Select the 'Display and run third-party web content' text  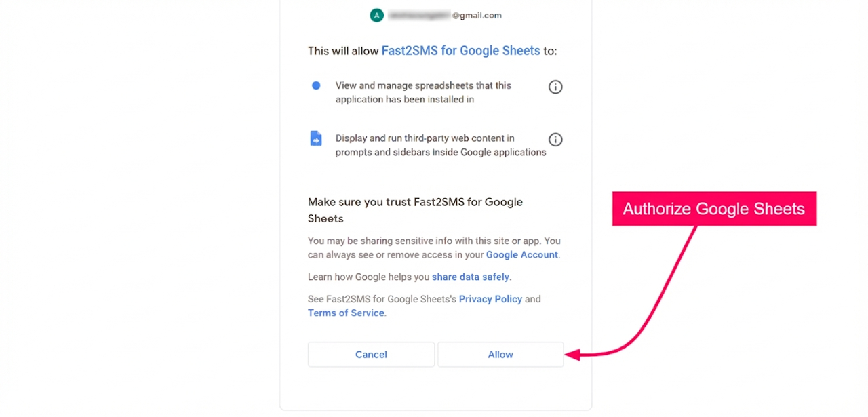[440, 145]
